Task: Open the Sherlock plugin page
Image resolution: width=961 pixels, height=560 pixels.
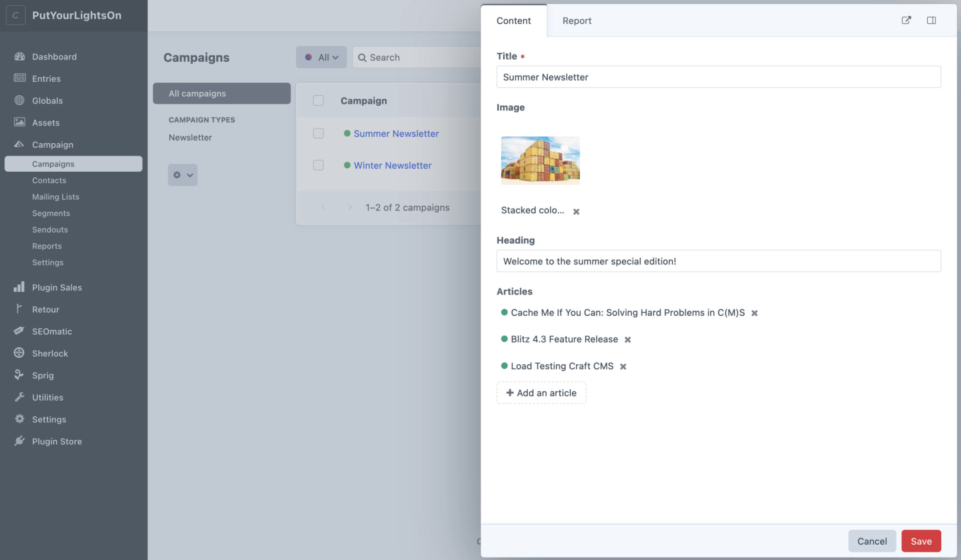Action: pyautogui.click(x=50, y=353)
